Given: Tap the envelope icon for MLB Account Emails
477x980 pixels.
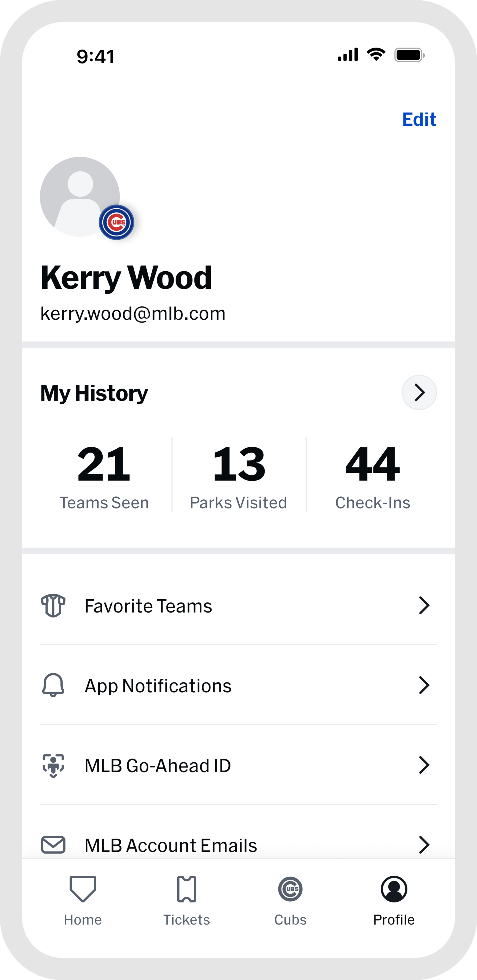Looking at the screenshot, I should (x=53, y=845).
